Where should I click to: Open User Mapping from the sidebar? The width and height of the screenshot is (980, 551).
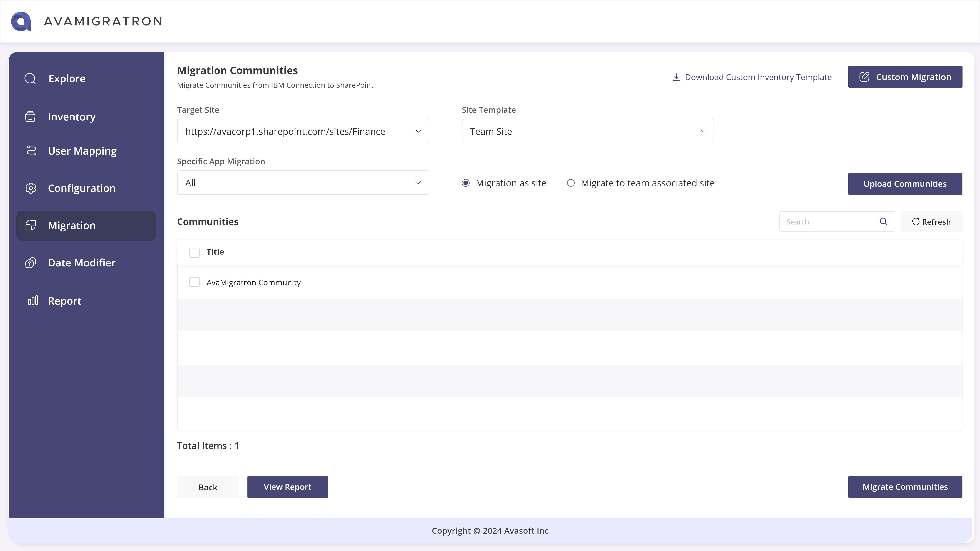point(82,151)
